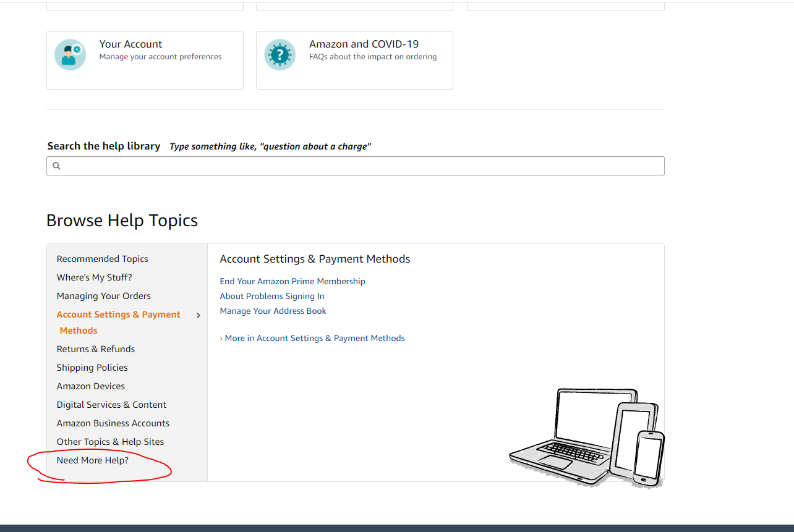Click 'Manage your account preferences' text

click(x=161, y=57)
